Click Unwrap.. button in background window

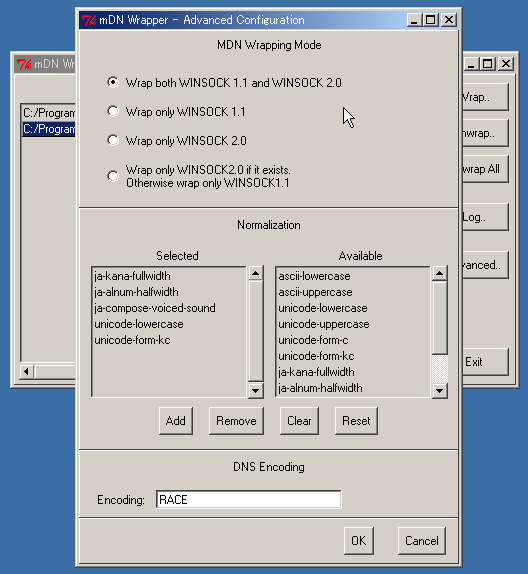pos(485,133)
